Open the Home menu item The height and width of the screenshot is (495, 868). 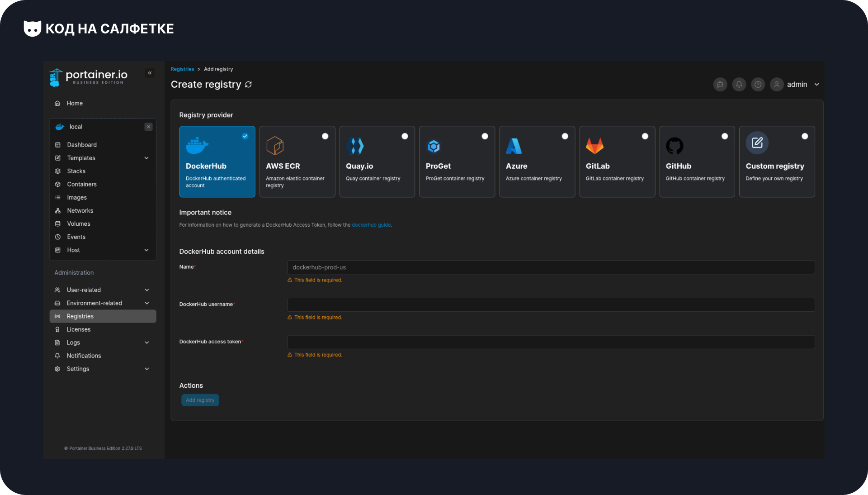pyautogui.click(x=103, y=104)
